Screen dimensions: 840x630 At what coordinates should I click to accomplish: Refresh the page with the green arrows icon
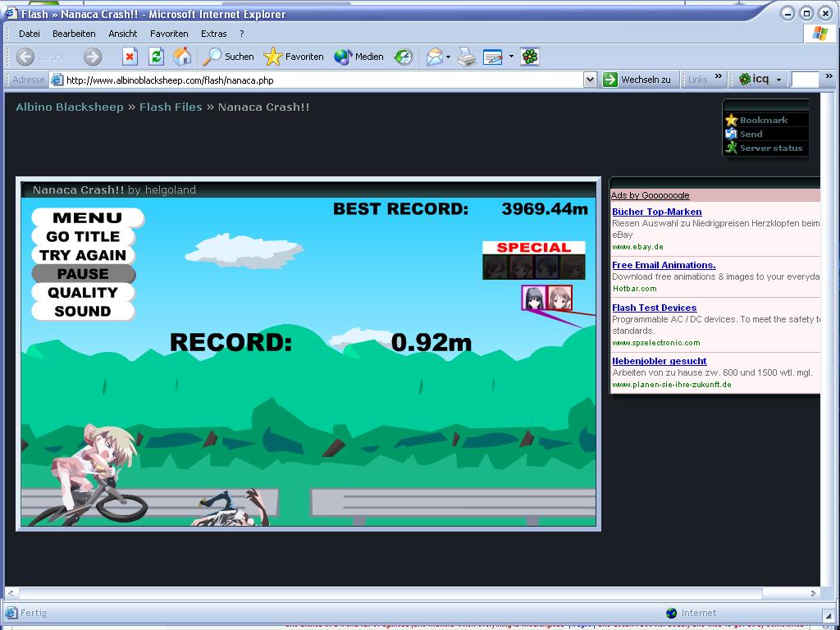pos(156,57)
